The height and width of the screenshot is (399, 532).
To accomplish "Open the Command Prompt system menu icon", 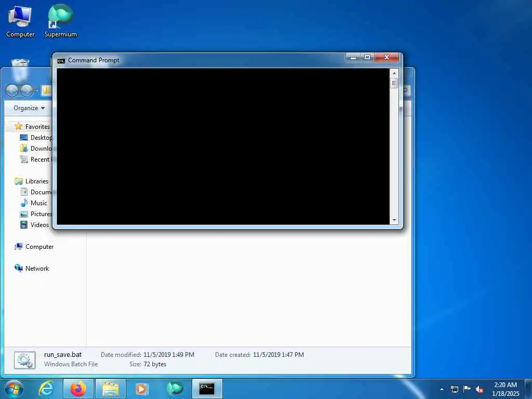I will click(x=61, y=61).
